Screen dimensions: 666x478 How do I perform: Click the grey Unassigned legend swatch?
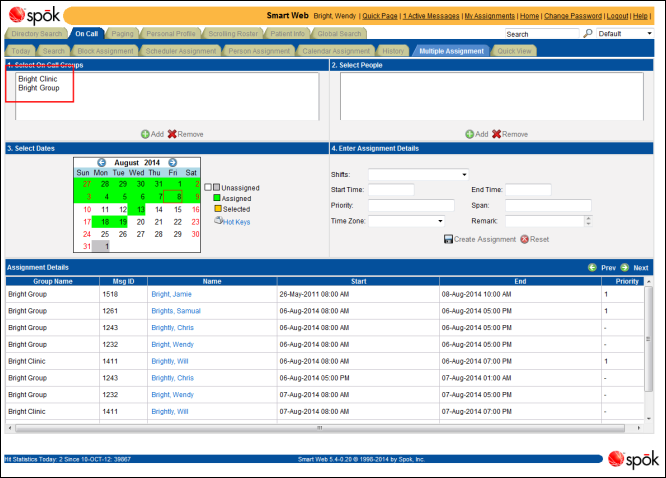point(217,187)
